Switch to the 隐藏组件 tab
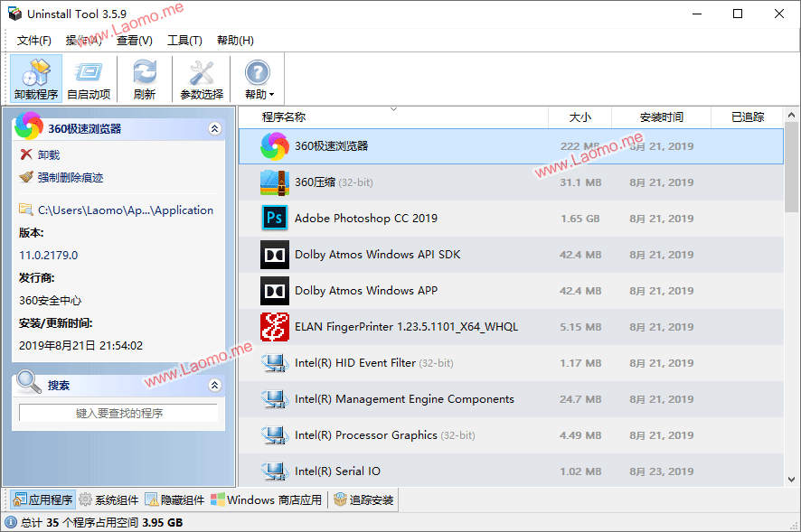This screenshot has width=801, height=532. 174,499
